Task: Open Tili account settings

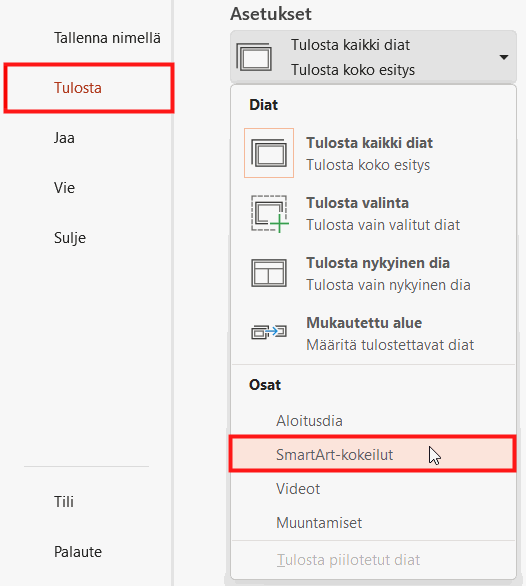Action: coord(64,502)
